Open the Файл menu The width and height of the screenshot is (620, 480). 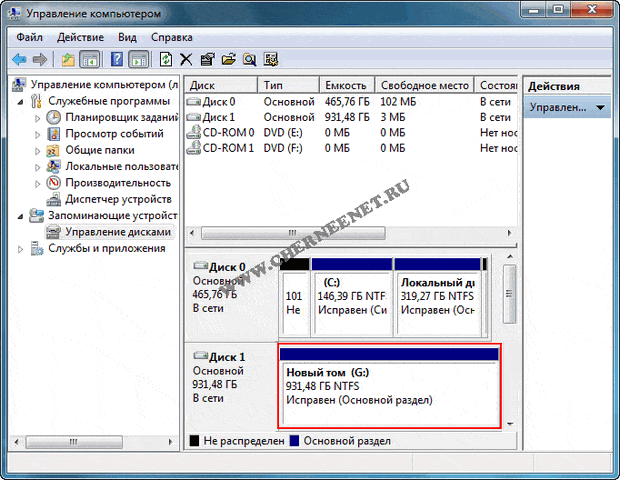coord(29,37)
